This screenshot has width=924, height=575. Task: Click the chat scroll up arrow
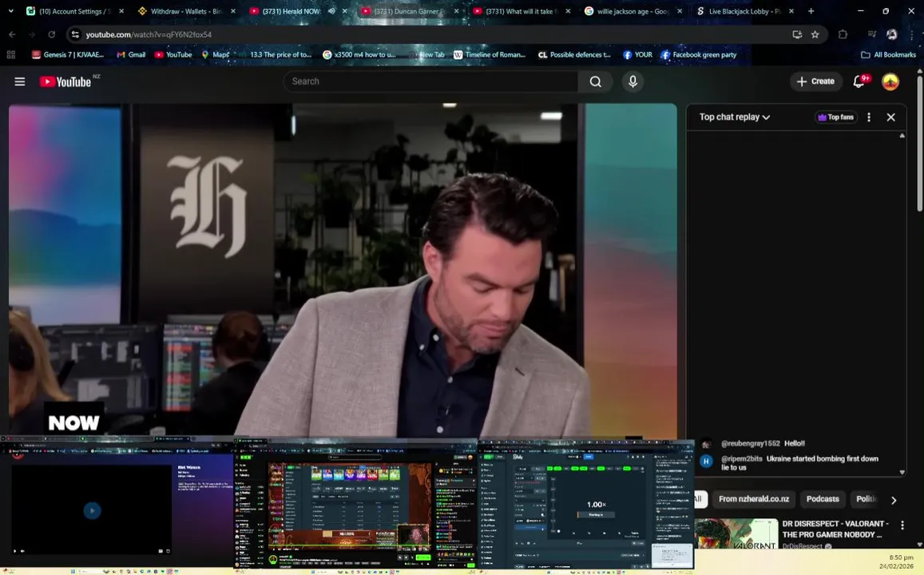902,136
